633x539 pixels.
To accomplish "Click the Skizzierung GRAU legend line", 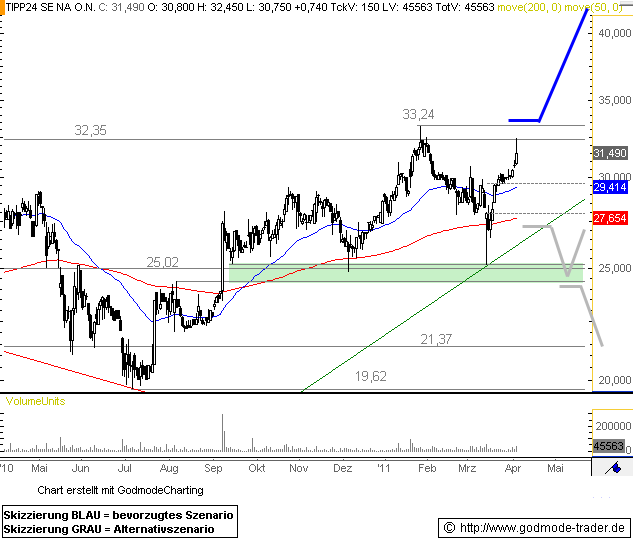I will click(x=109, y=529).
